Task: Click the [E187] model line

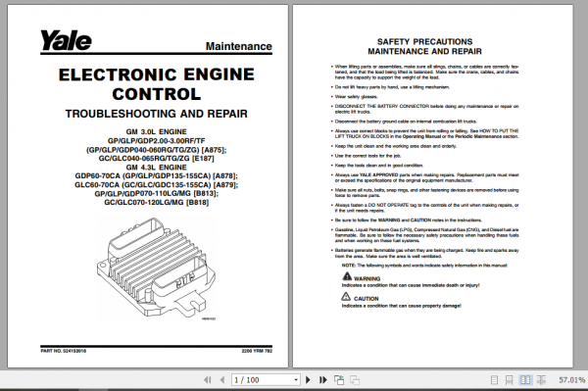Action: [x=157, y=159]
